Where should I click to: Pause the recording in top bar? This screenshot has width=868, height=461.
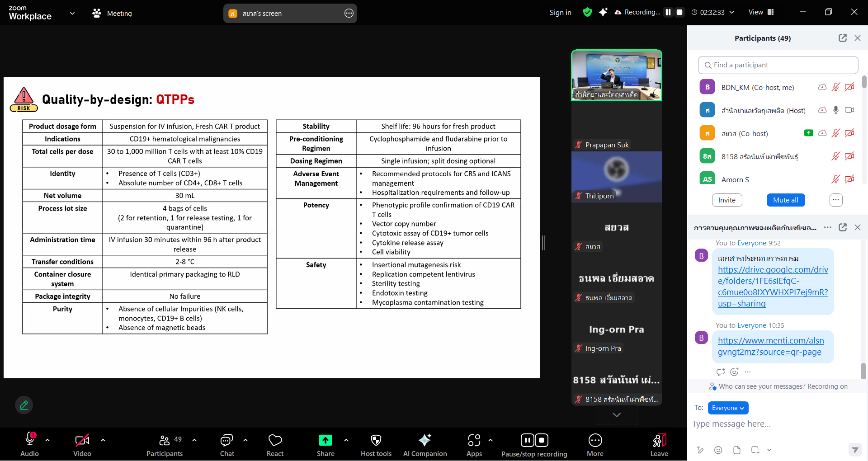click(x=668, y=12)
